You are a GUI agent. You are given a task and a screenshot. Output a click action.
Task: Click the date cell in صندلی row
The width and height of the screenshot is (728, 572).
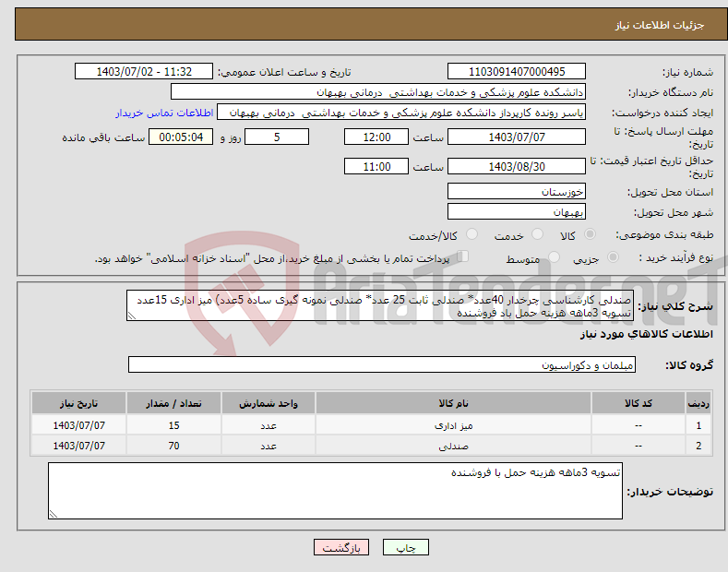[x=79, y=446]
